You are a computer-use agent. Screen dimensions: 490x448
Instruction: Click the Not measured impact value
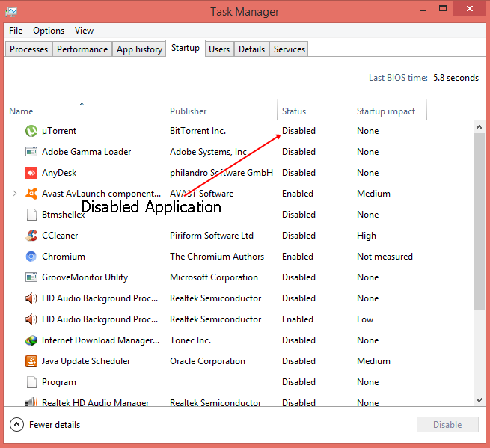(x=385, y=257)
